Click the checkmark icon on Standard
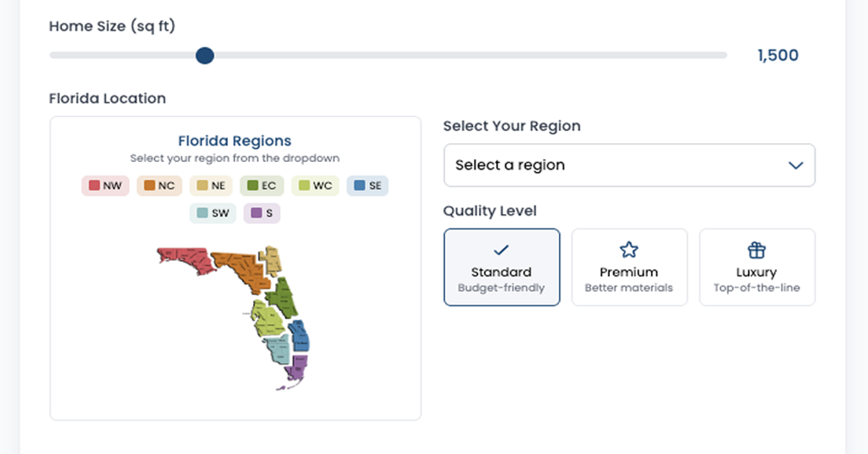 click(x=501, y=250)
